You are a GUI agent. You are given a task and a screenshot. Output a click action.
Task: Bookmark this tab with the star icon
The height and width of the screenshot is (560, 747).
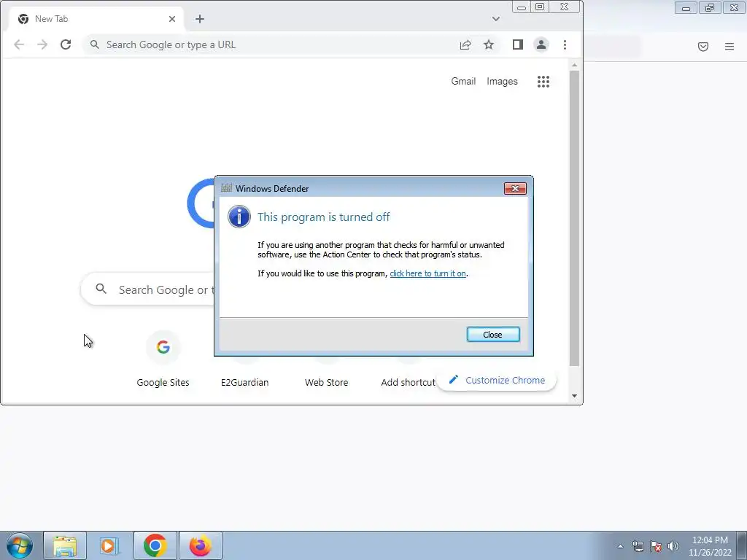coord(489,44)
